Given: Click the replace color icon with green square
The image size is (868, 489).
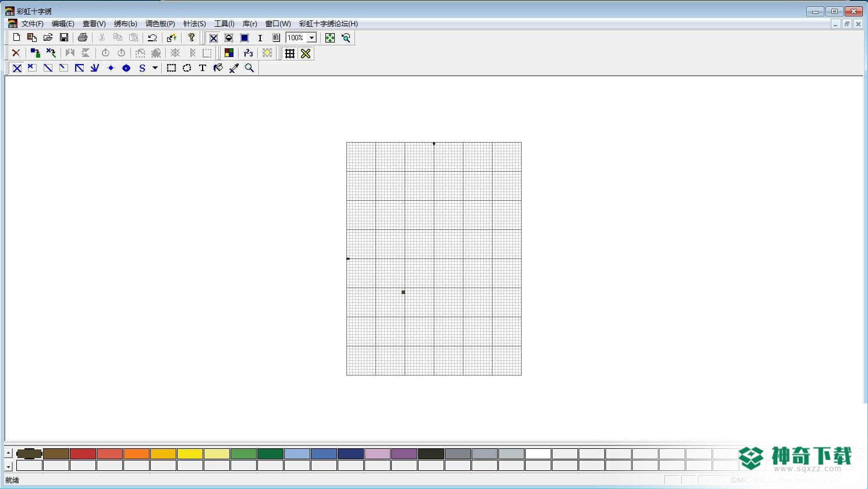Looking at the screenshot, I should (36, 53).
